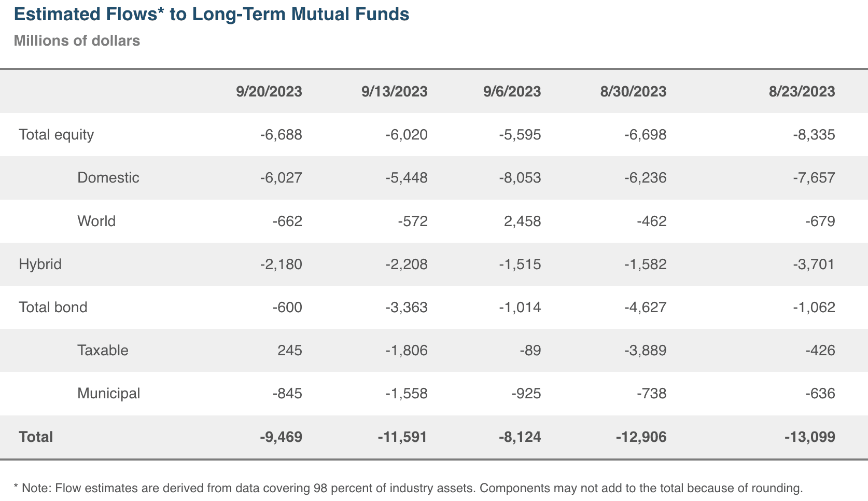Click the bold Total row label

pos(36,437)
